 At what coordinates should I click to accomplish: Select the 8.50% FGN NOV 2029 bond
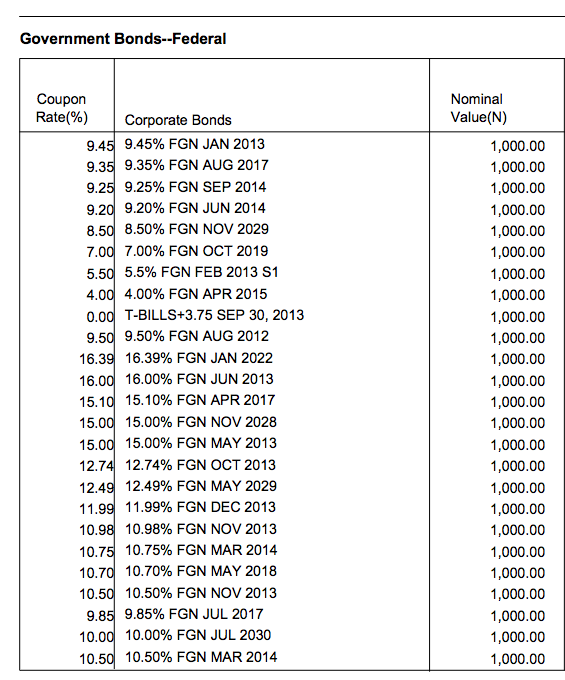pyautogui.click(x=197, y=229)
